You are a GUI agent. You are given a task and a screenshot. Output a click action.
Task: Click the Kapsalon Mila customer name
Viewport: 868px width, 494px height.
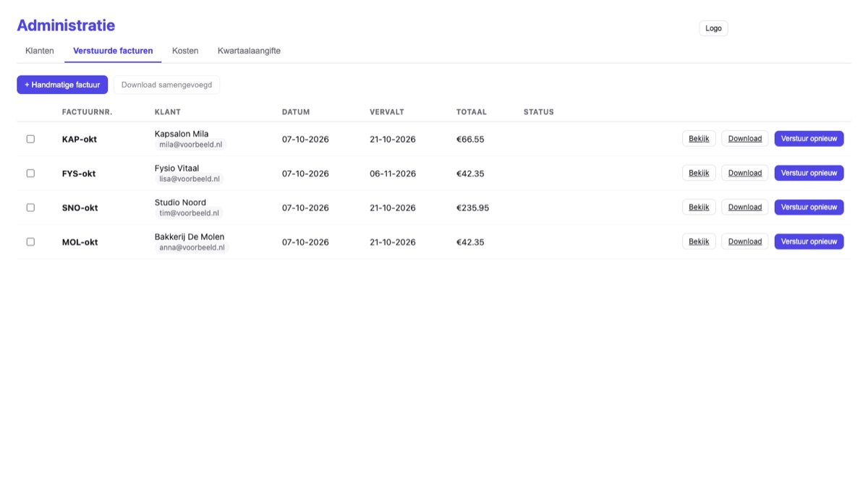pyautogui.click(x=182, y=134)
